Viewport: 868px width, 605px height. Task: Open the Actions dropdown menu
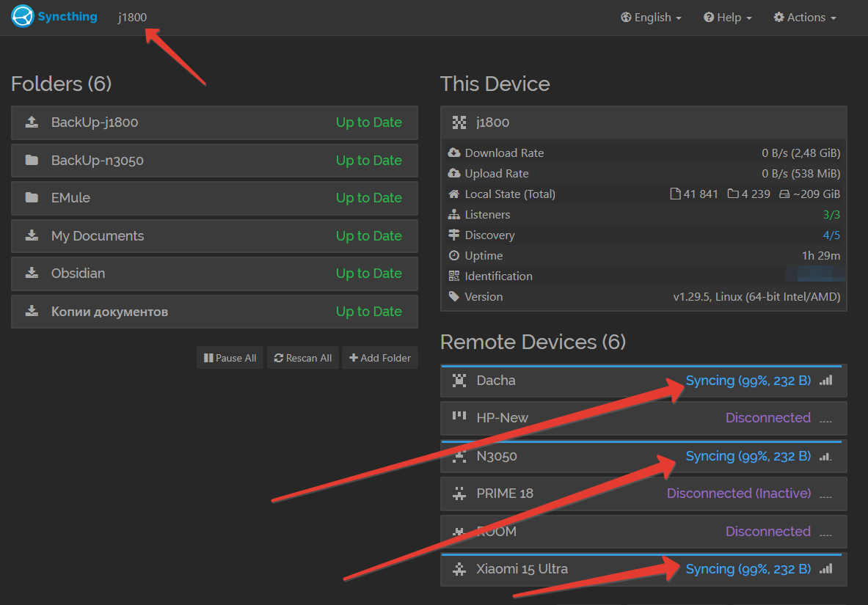click(x=805, y=17)
